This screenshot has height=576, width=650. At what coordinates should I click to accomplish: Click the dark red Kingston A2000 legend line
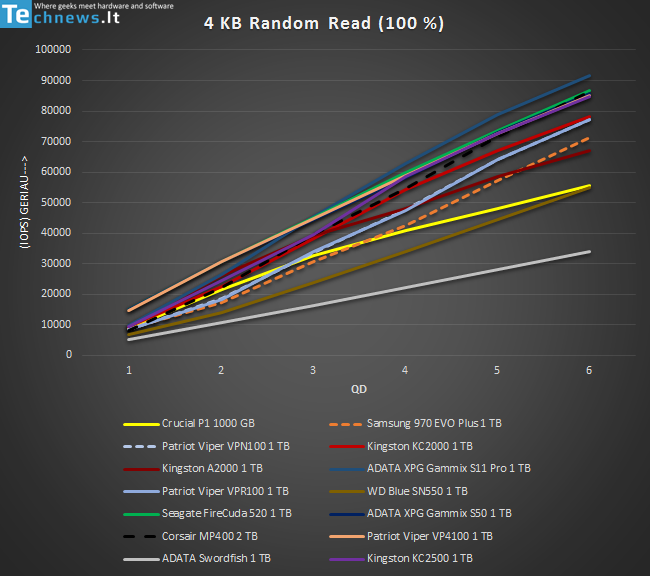(141, 469)
